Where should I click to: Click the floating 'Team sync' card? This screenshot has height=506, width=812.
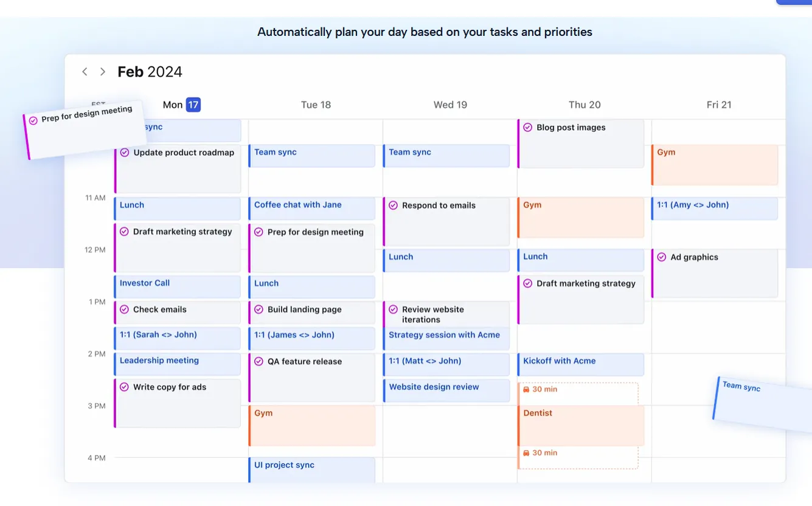763,404
